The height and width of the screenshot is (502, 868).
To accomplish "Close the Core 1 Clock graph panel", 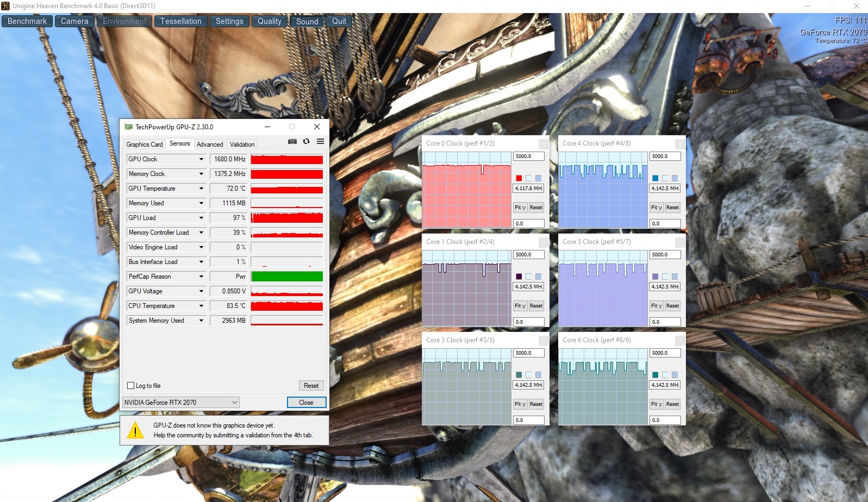I will coord(544,242).
